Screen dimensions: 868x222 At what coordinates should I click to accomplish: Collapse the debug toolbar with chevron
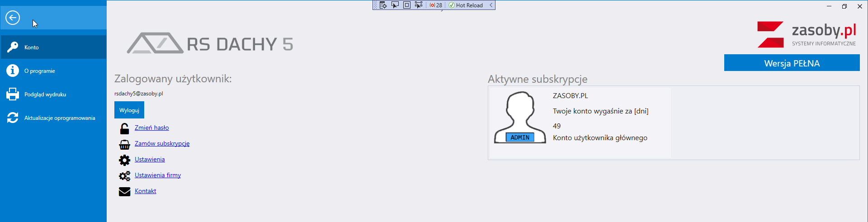point(491,5)
